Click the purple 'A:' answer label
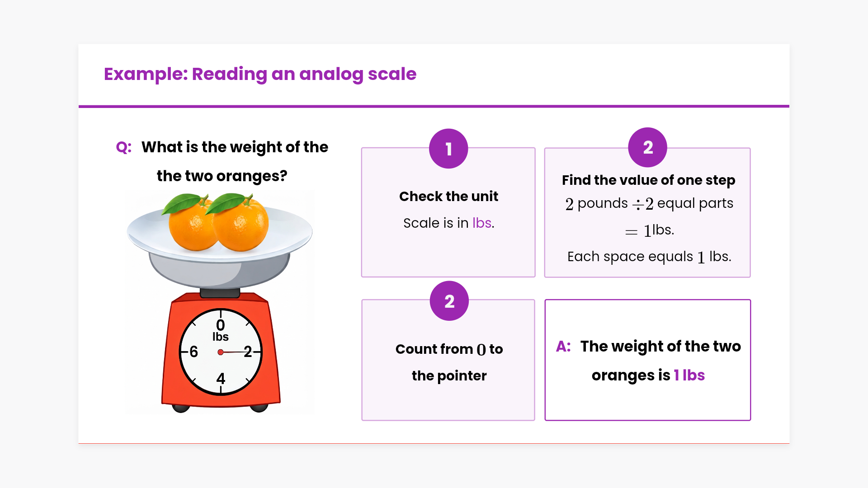868x488 pixels. tap(563, 346)
